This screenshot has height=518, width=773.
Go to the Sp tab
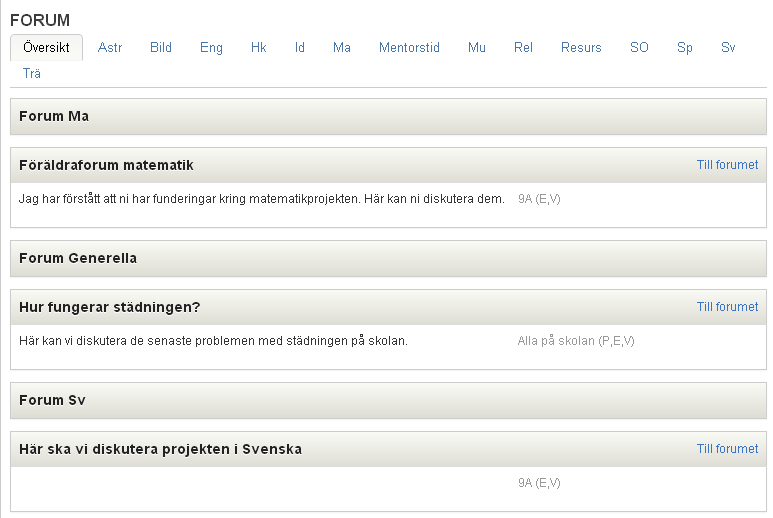tap(685, 48)
